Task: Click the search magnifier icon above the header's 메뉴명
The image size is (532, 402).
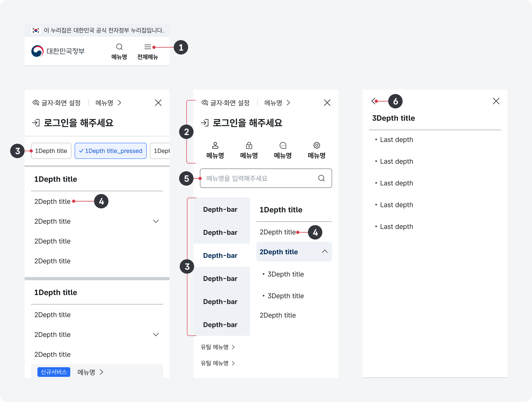Action: [x=119, y=47]
